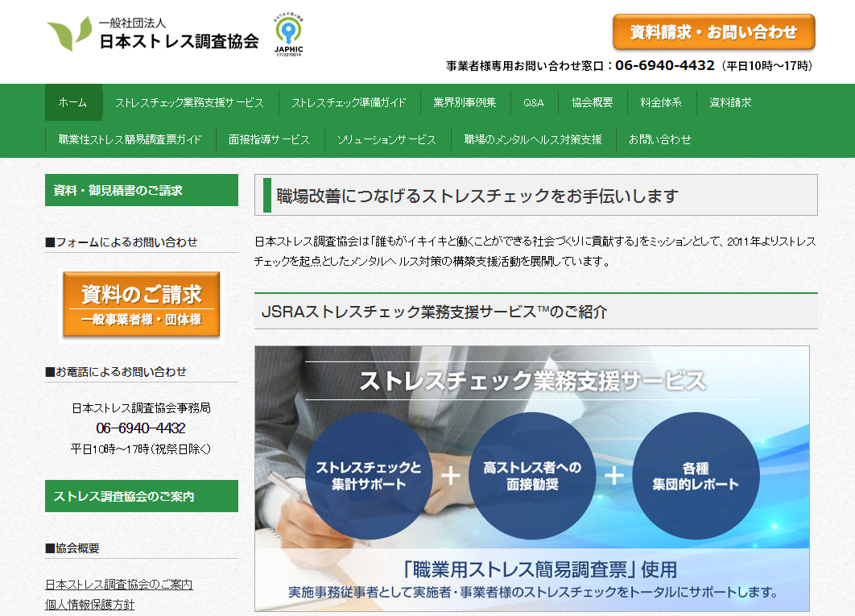Open the Q&A menu item
This screenshot has height=616, width=855.
(534, 102)
